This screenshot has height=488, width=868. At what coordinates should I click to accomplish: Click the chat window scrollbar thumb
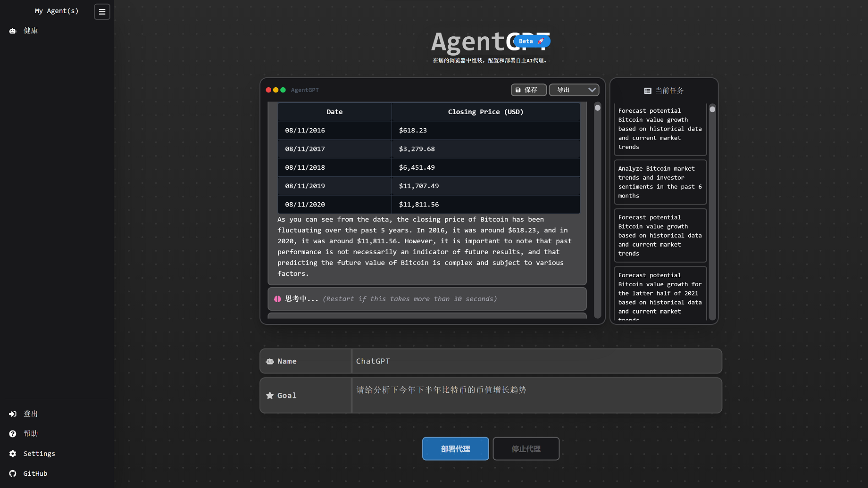pos(598,108)
